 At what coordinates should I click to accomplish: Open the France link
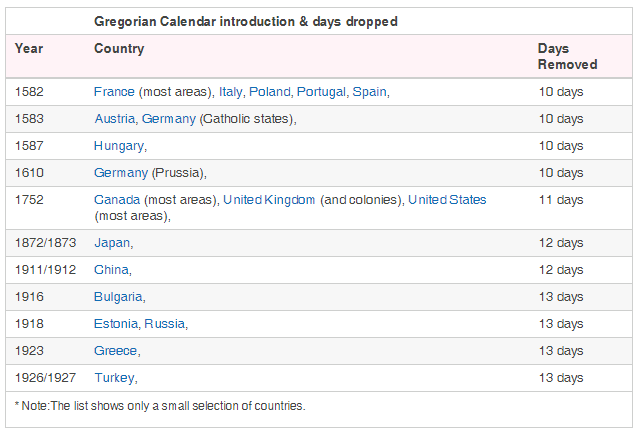tap(114, 92)
